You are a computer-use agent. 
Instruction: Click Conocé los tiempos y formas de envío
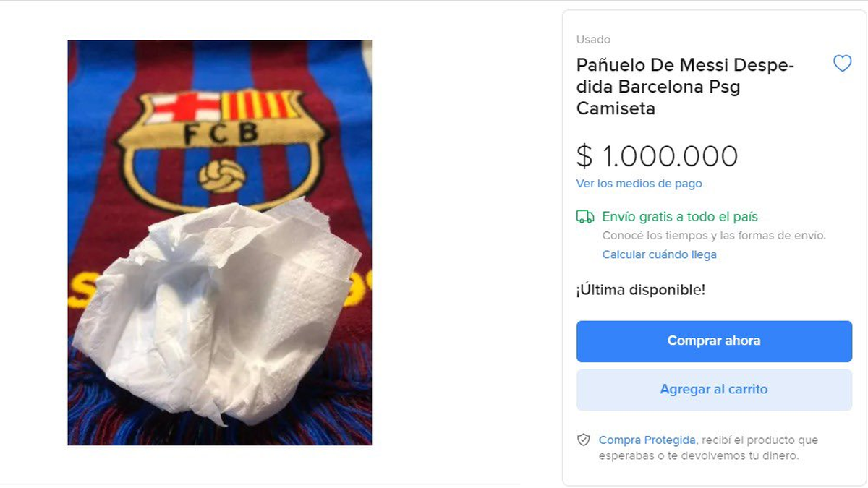coord(713,236)
